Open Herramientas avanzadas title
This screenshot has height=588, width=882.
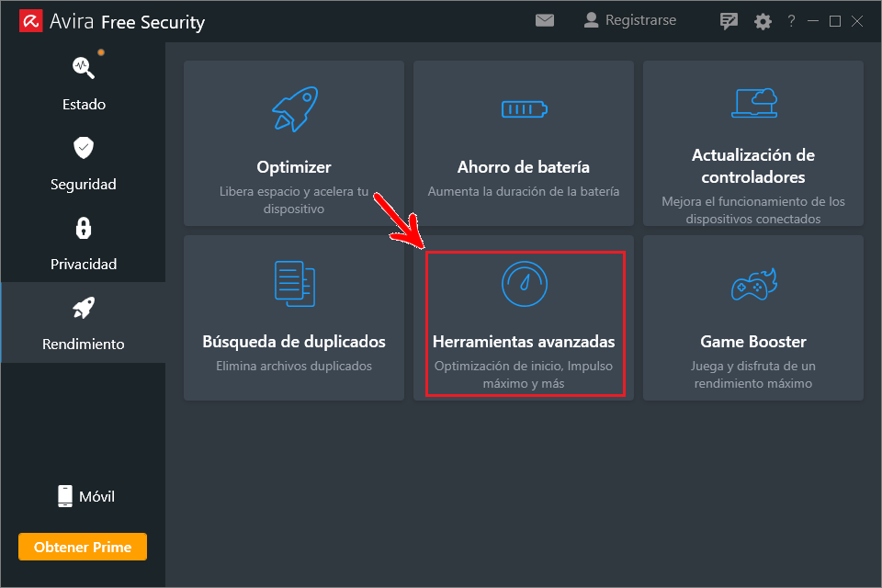point(524,342)
